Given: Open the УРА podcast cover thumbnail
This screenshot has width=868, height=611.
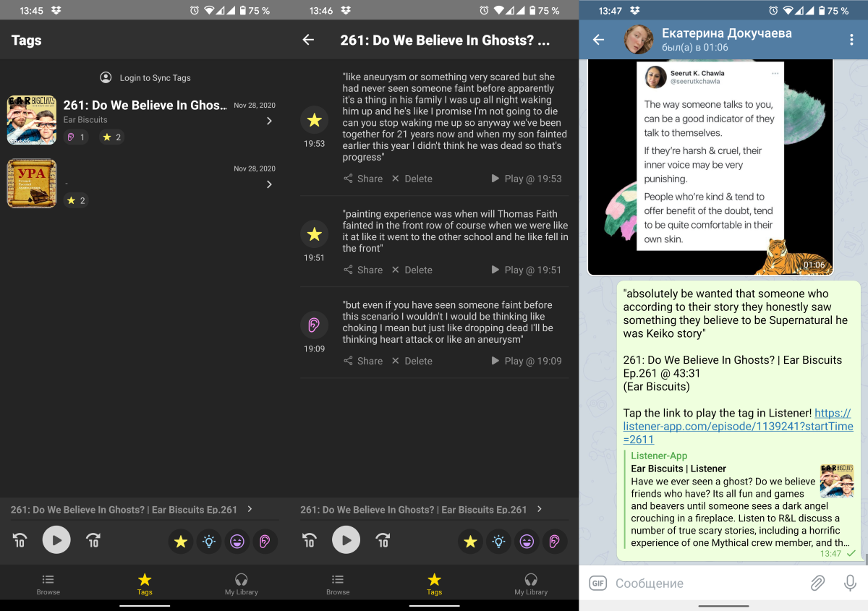Looking at the screenshot, I should (32, 184).
